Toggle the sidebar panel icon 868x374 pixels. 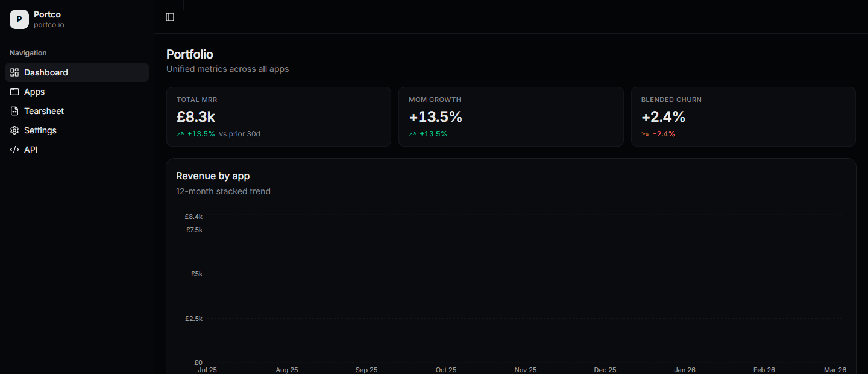click(x=170, y=17)
